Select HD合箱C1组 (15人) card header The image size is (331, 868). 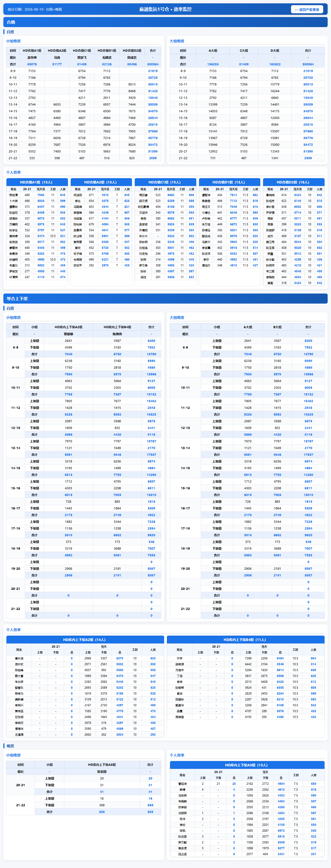[x=165, y=182]
